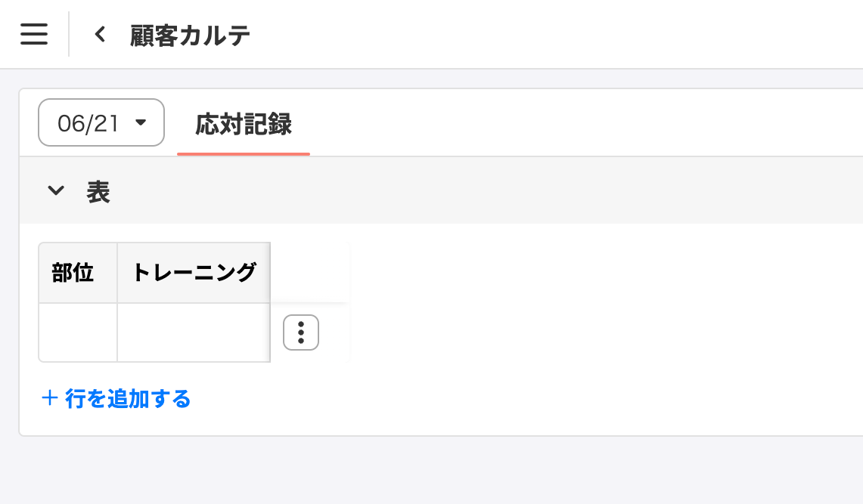
Task: Select the 部位 column header
Action: coord(78,273)
